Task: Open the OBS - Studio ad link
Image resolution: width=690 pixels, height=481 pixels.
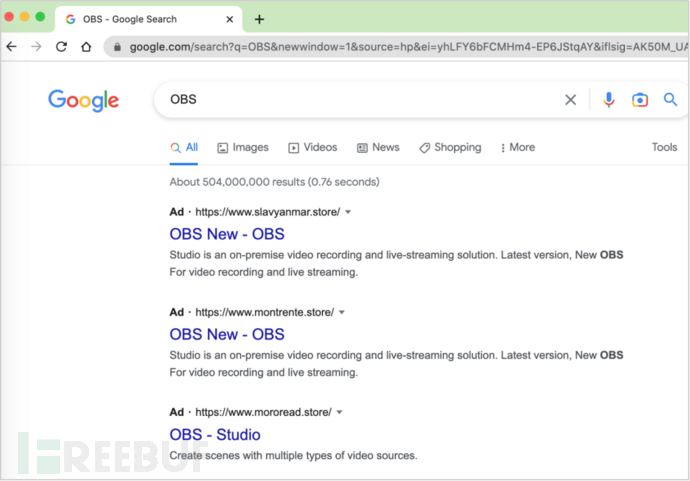Action: click(215, 435)
